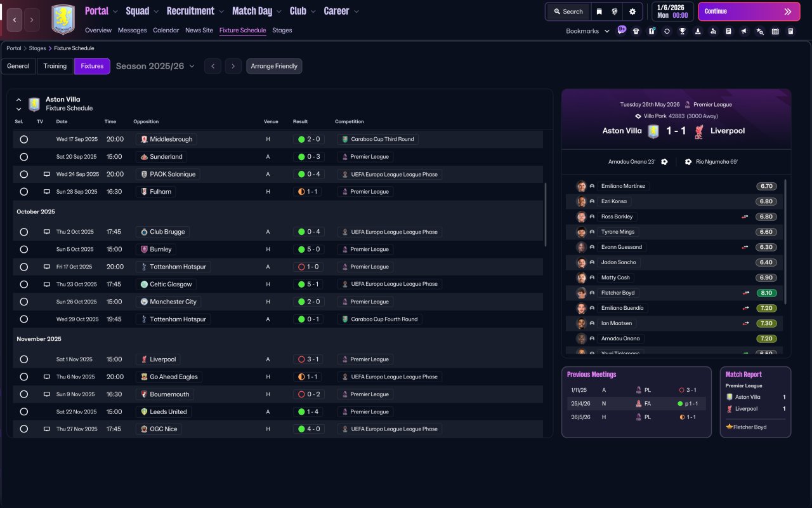Go to the previous season arrow button

pos(213,66)
